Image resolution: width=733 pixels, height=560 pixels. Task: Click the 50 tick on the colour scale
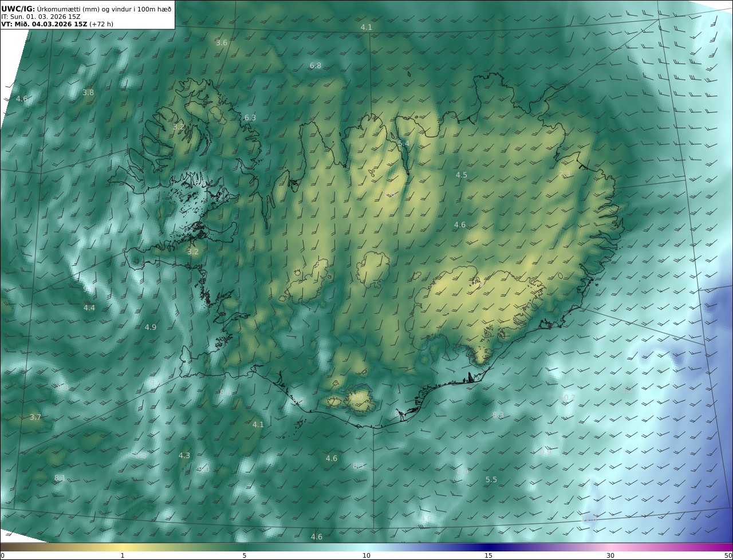click(x=728, y=556)
